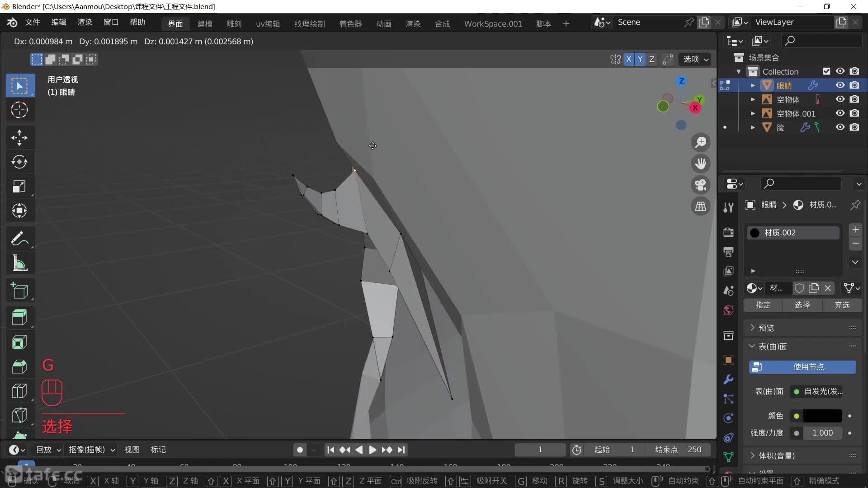Select the Knife tool
Viewport: 868px width, 488px height.
click(x=19, y=415)
